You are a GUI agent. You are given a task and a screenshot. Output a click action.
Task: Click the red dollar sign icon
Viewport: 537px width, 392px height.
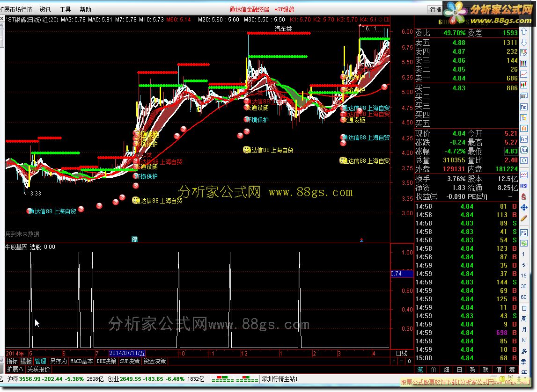pyautogui.click(x=523, y=196)
